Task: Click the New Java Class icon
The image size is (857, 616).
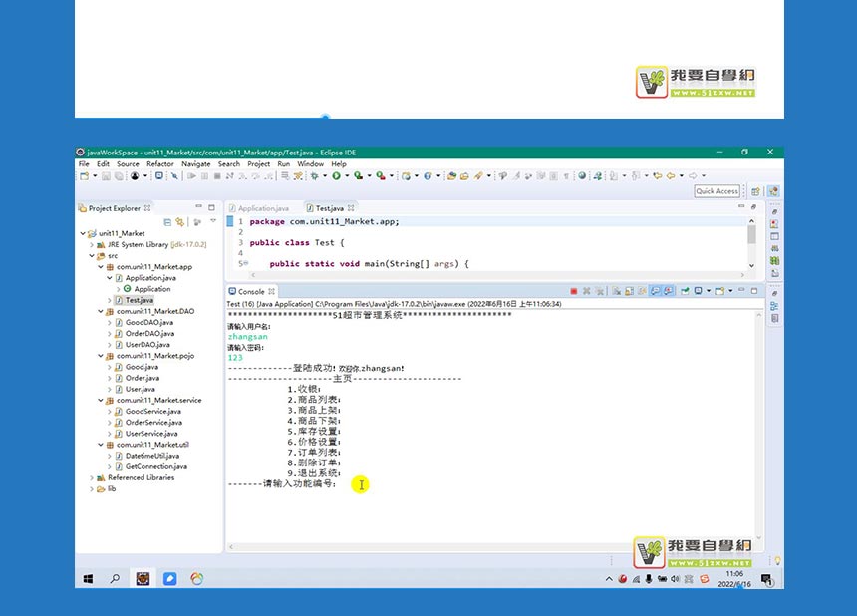Action: (428, 176)
